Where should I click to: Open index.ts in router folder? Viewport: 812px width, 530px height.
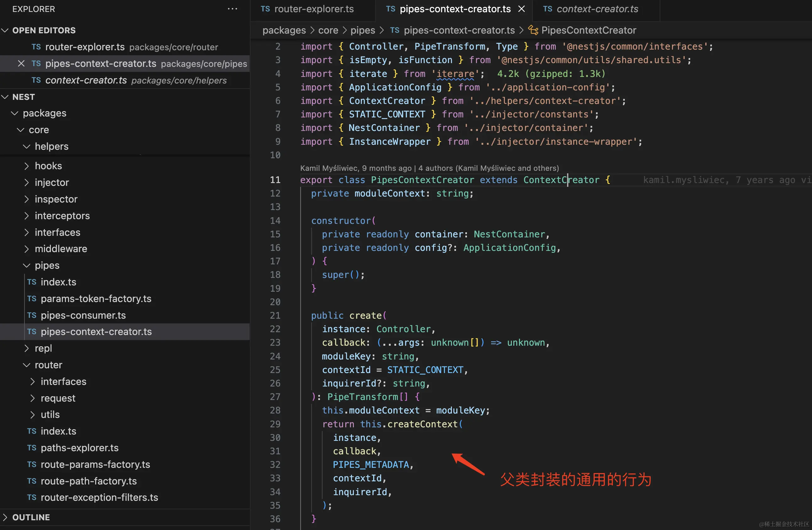pos(125,431)
